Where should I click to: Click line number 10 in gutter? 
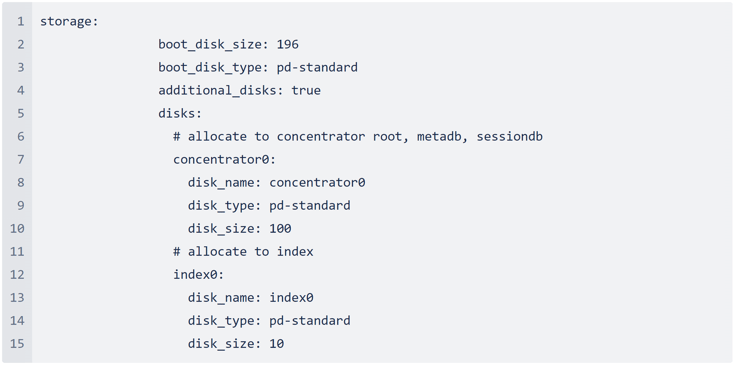[x=17, y=229]
